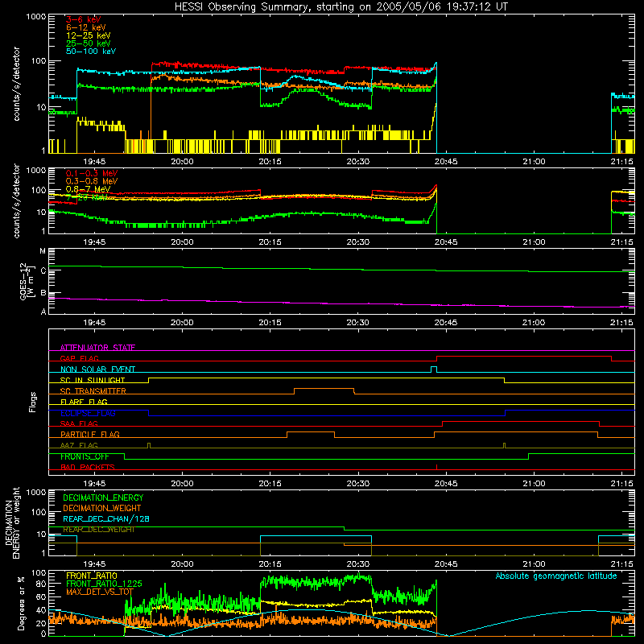
Task: Click the 0.3-0.8 MeV legend label
Action: point(92,181)
